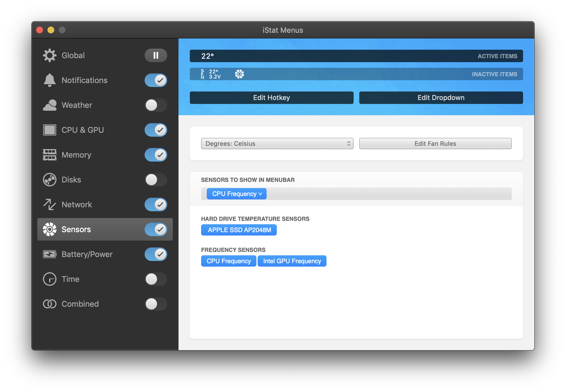Viewport: 566px width, 392px height.
Task: Select the Intel GPU Frequency sensor tag
Action: (x=292, y=261)
